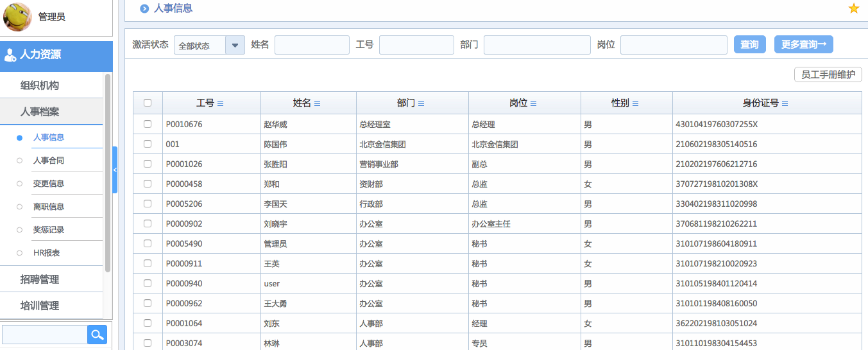This screenshot has height=350, width=868.
Task: Toggle the select-all checkbox in table header
Action: (x=148, y=103)
